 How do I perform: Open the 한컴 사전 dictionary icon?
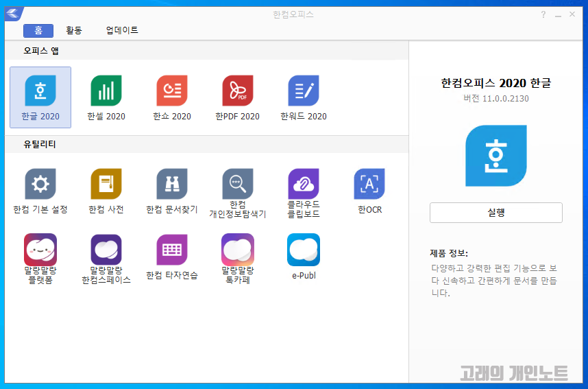tap(106, 184)
